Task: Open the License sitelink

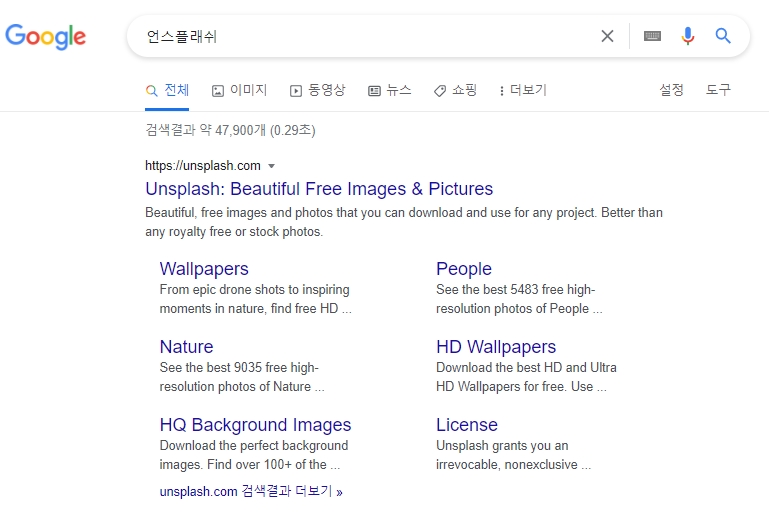Action: pyautogui.click(x=466, y=425)
